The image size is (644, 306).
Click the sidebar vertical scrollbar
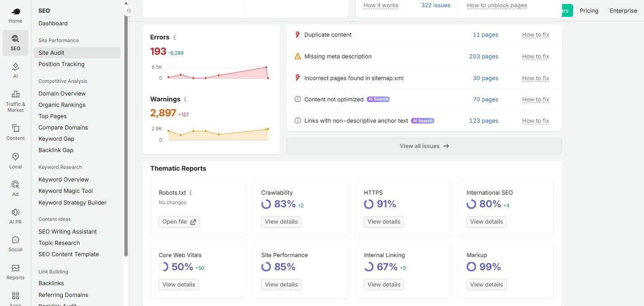click(x=126, y=131)
